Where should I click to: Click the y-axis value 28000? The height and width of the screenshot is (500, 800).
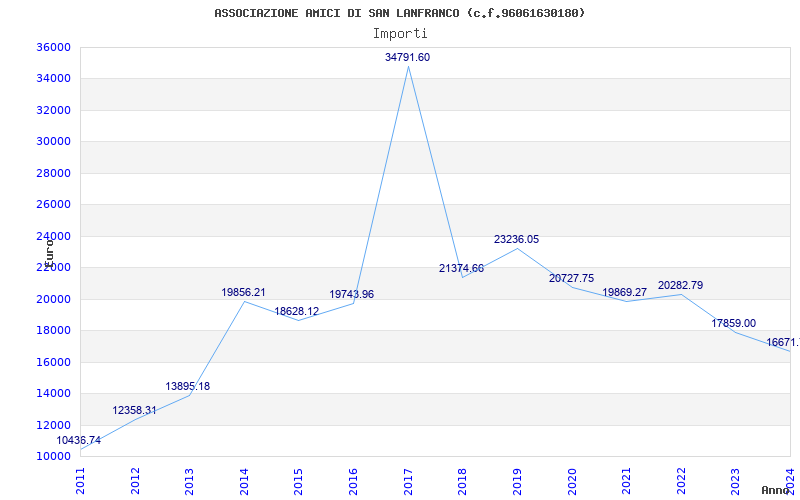54,173
